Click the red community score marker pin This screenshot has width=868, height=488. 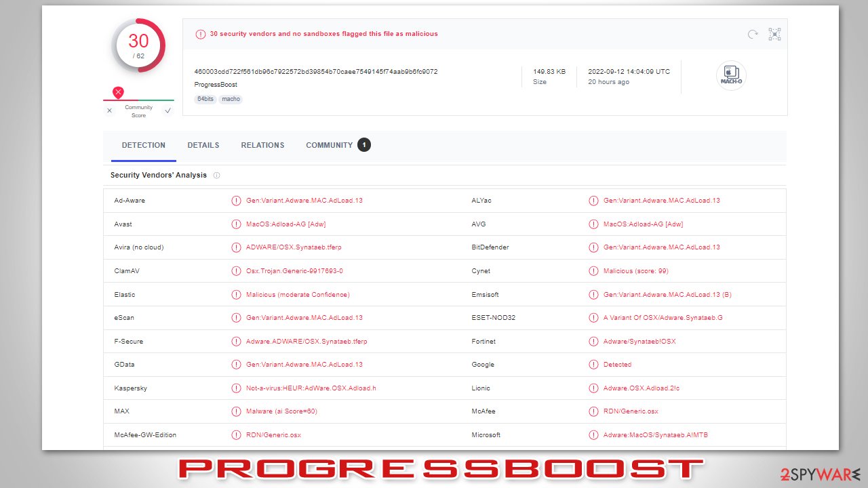118,93
